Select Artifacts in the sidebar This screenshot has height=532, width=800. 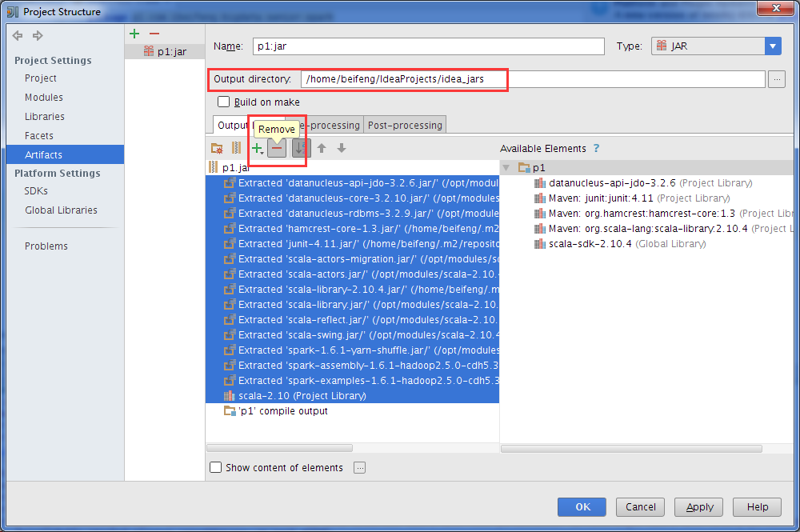pyautogui.click(x=66, y=154)
